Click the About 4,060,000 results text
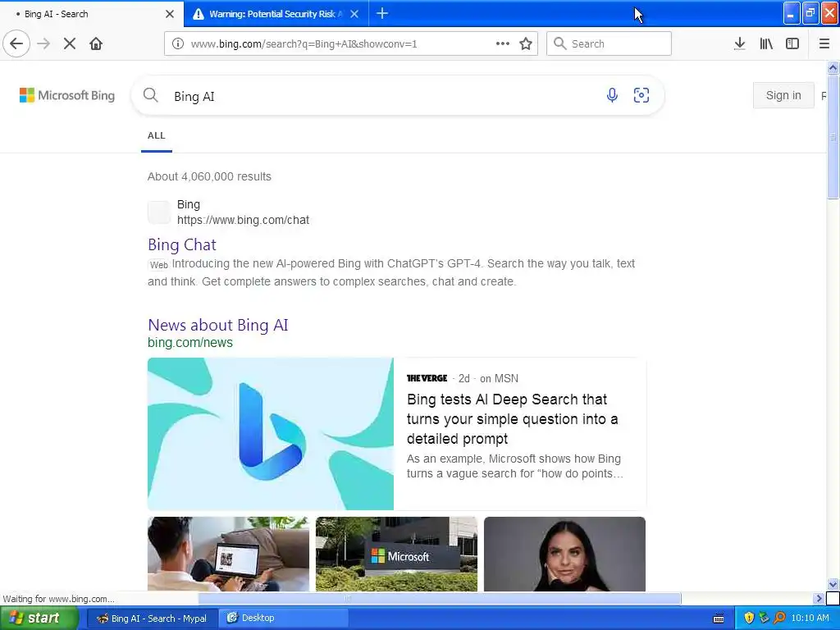Viewport: 840px width, 630px height. [209, 177]
